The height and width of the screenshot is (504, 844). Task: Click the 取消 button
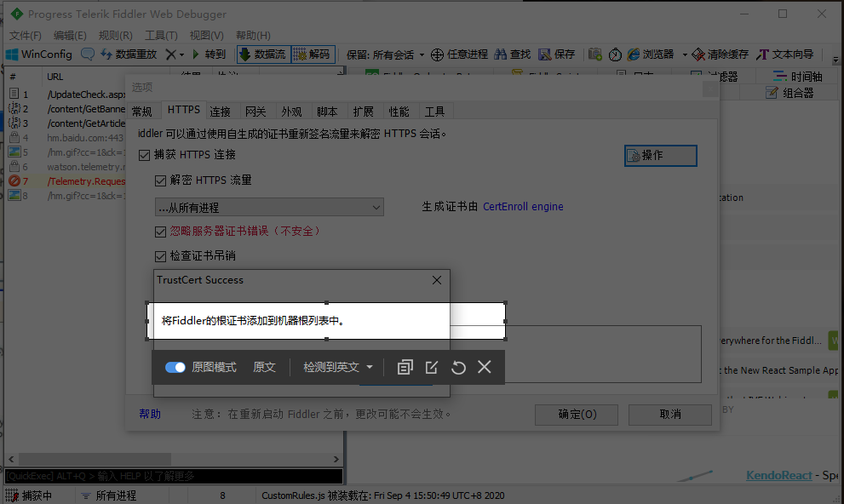tap(670, 414)
